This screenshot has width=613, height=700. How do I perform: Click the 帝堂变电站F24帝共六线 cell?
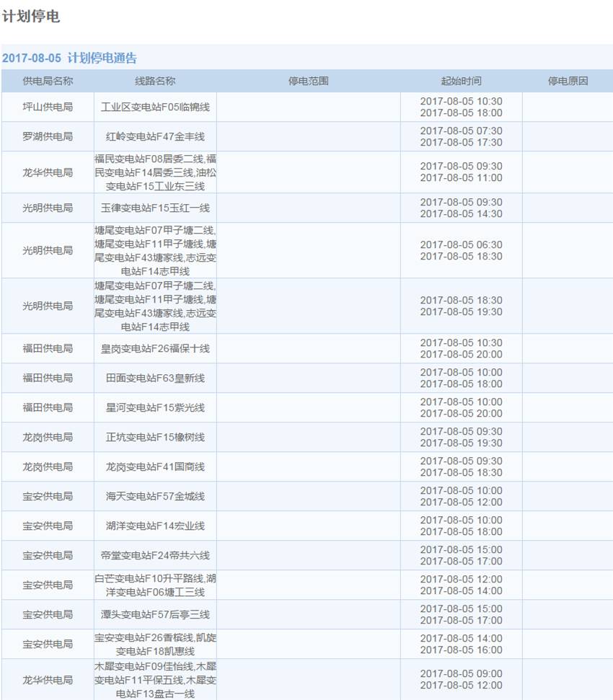pos(155,555)
